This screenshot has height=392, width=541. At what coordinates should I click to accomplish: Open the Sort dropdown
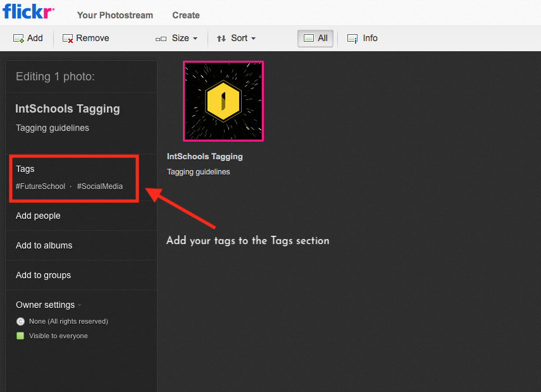coord(236,39)
